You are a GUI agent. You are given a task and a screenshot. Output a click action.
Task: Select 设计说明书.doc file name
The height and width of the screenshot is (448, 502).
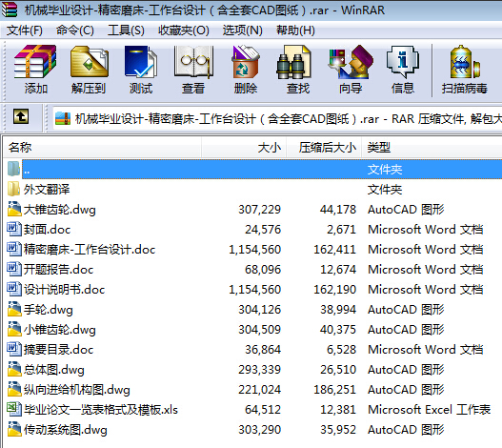65,289
